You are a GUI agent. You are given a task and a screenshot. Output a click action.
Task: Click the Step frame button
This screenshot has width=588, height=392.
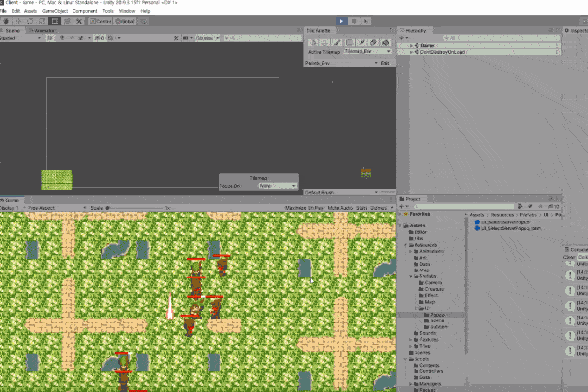point(364,20)
